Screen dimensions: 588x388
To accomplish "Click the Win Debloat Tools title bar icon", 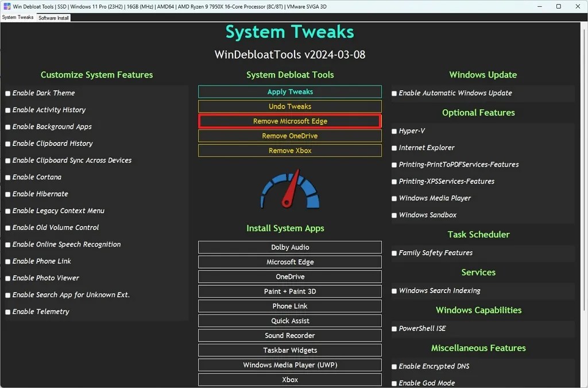I will pyautogui.click(x=7, y=6).
